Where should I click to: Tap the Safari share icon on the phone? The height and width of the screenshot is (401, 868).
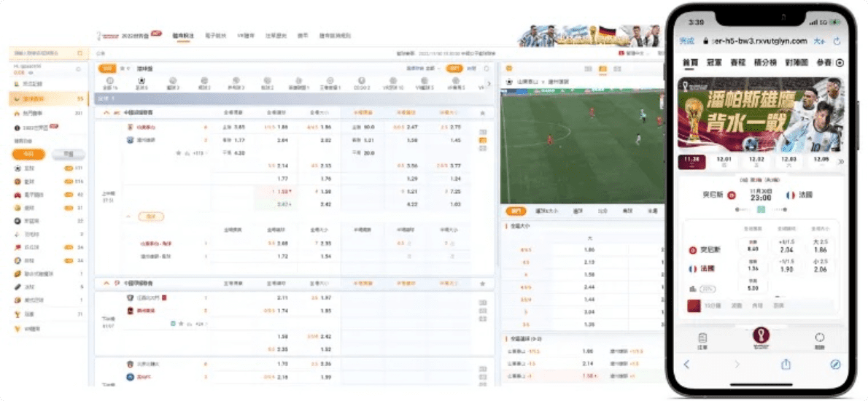pos(786,364)
